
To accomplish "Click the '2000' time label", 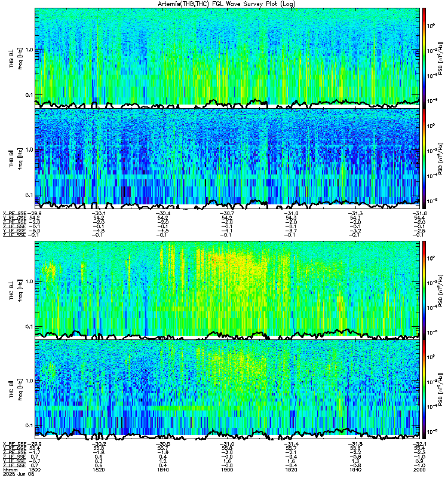I will pos(419,470).
